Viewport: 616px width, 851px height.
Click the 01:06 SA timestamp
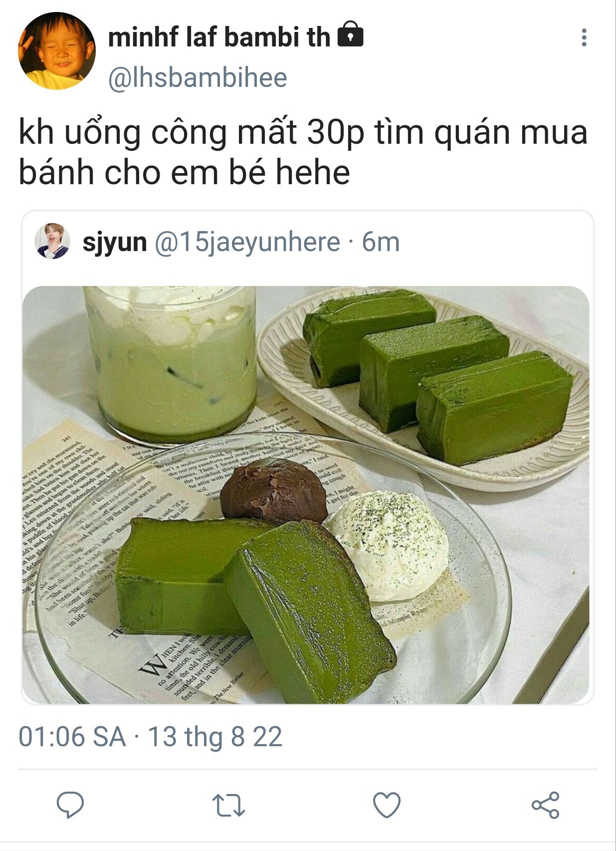tap(72, 737)
